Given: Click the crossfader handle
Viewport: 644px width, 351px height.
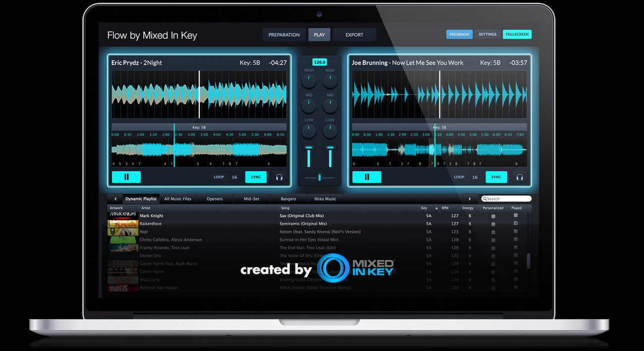Looking at the screenshot, I should [x=319, y=177].
